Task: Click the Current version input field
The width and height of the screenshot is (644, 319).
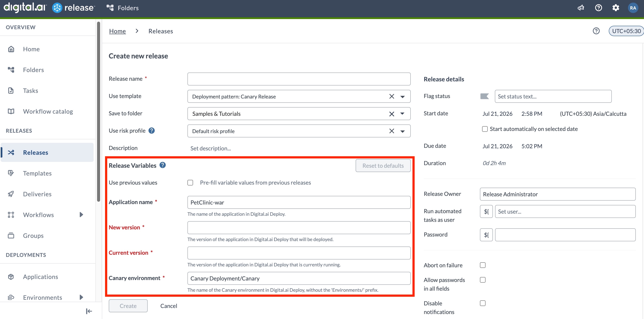Action: click(x=299, y=253)
